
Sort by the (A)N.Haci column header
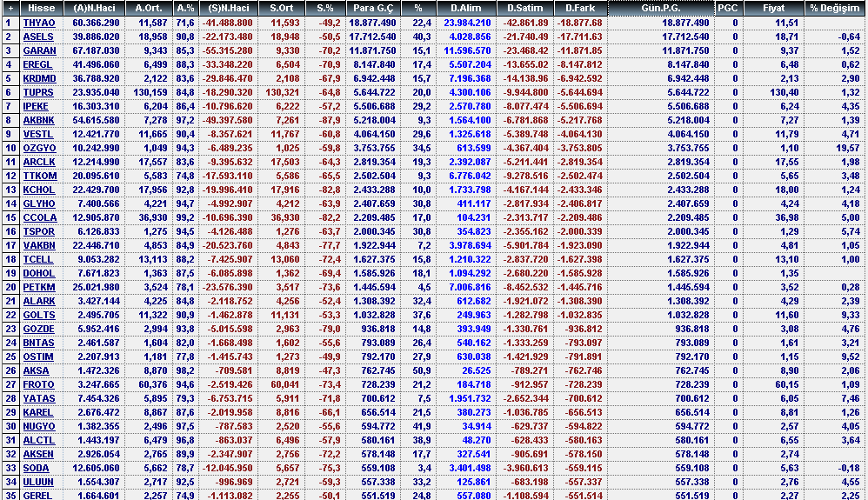point(96,8)
